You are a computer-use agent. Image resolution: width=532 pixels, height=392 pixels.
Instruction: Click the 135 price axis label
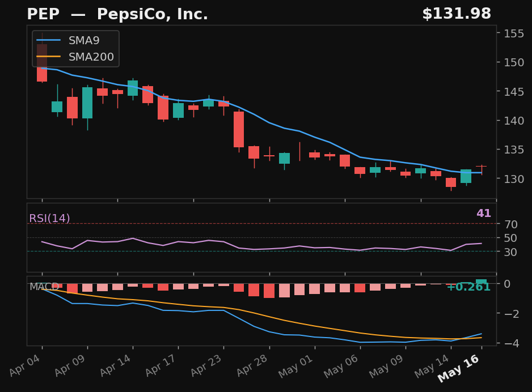[514, 150]
